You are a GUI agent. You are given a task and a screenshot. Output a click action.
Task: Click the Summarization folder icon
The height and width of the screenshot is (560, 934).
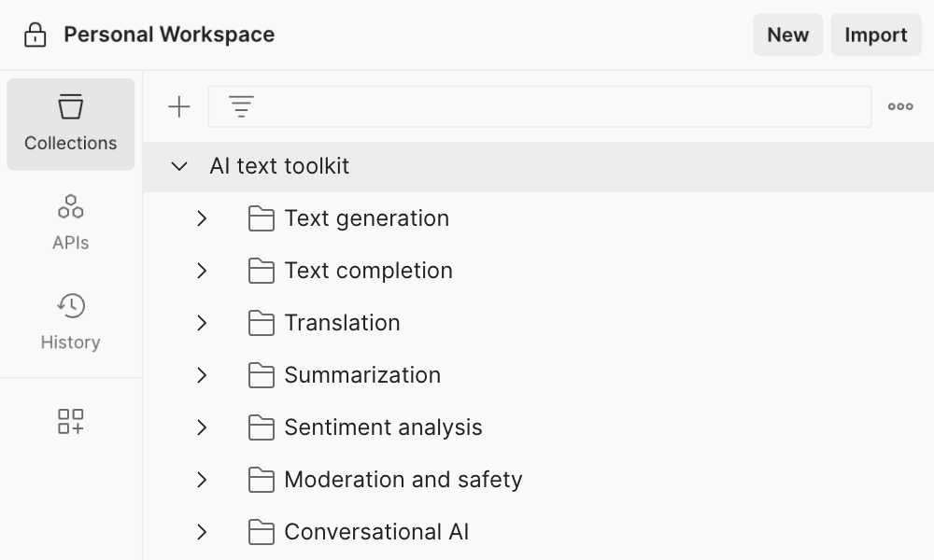point(262,375)
